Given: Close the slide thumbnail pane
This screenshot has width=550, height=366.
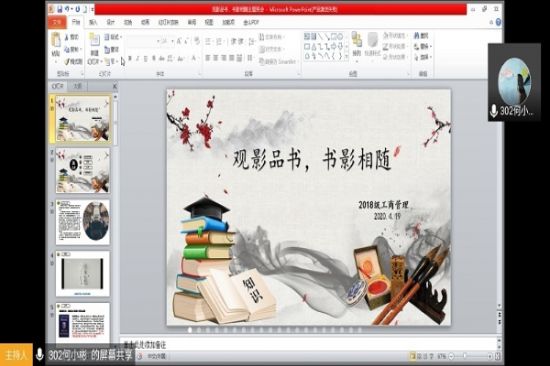Looking at the screenshot, I should click(x=114, y=86).
